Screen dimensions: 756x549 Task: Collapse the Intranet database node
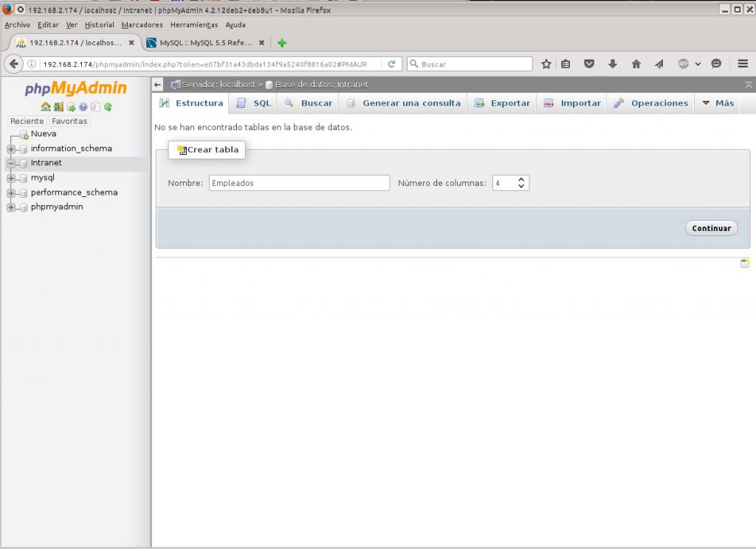(x=11, y=163)
